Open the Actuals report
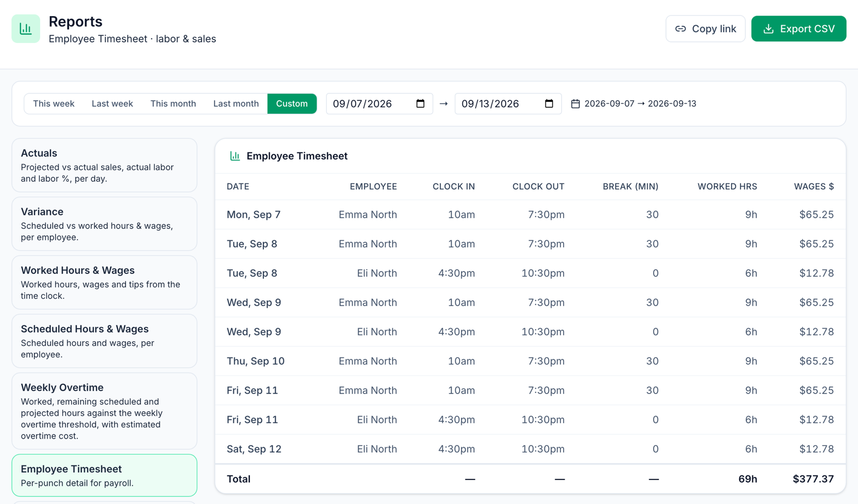Image resolution: width=858 pixels, height=504 pixels. (105, 165)
